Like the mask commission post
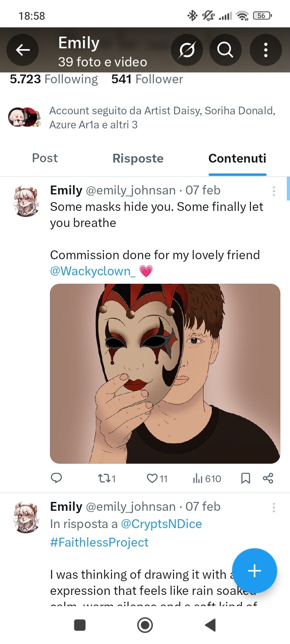The width and height of the screenshot is (290, 644). pos(152,478)
